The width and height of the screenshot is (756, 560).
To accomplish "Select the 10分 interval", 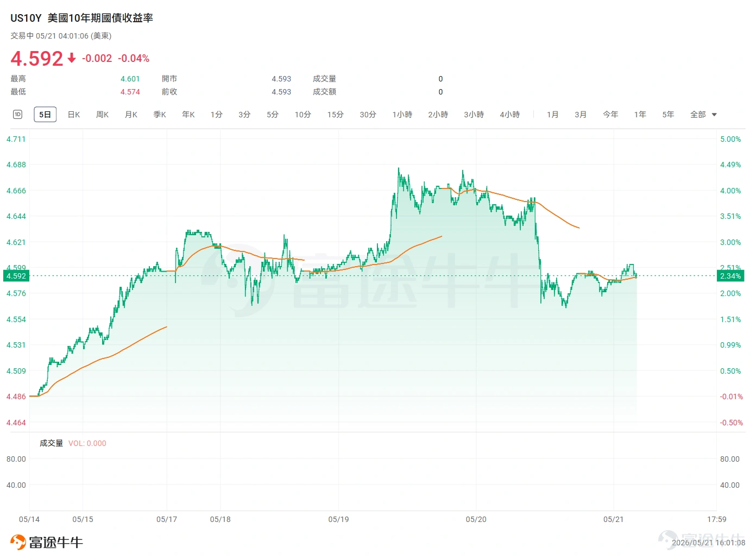I will (x=303, y=115).
